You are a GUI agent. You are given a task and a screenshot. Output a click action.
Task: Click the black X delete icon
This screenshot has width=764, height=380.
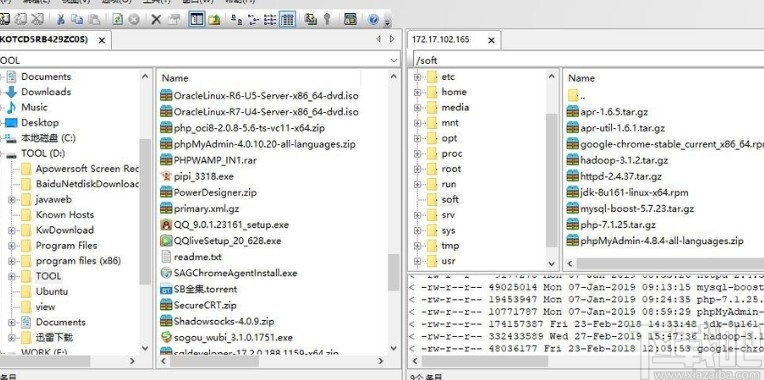click(x=156, y=19)
